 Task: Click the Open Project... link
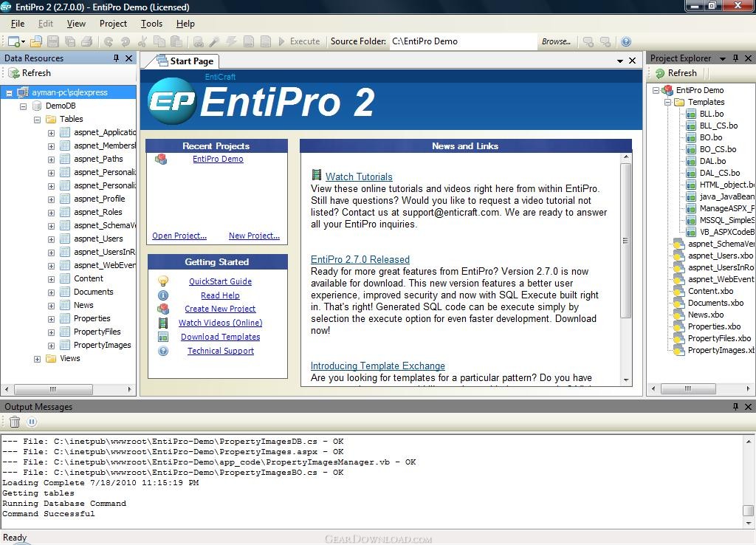tap(179, 236)
